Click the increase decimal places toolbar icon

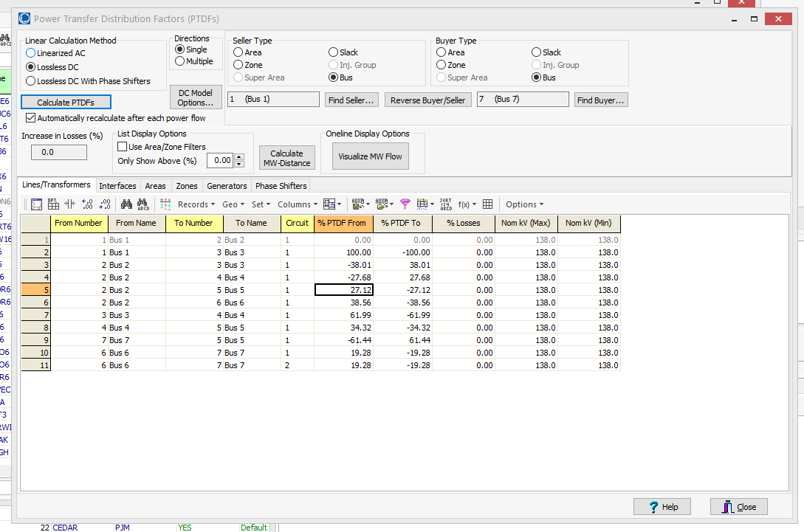(87, 204)
